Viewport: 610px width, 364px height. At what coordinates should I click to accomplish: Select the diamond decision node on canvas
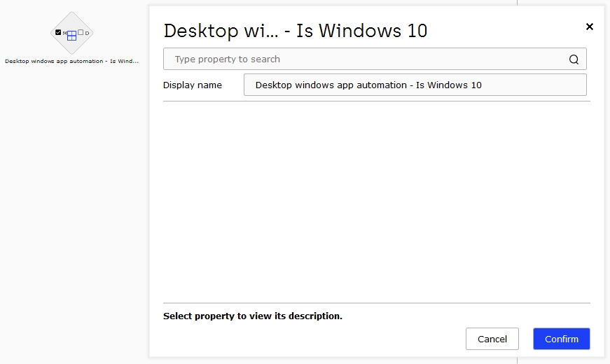click(71, 33)
